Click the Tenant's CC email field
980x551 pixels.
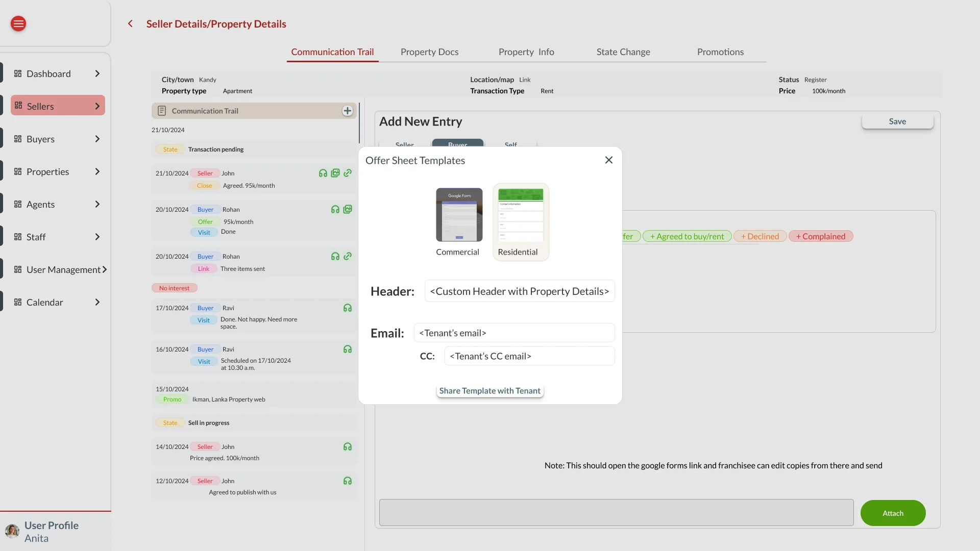[529, 356]
